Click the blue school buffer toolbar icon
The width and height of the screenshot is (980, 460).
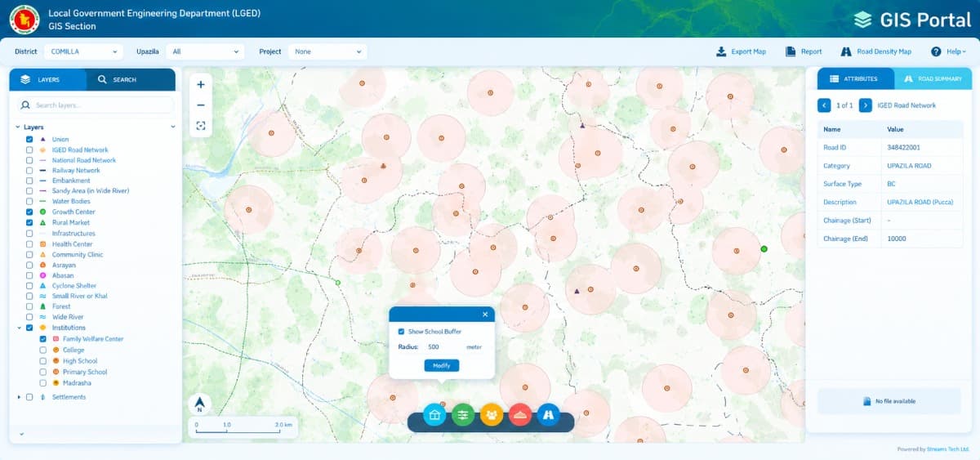coord(434,415)
